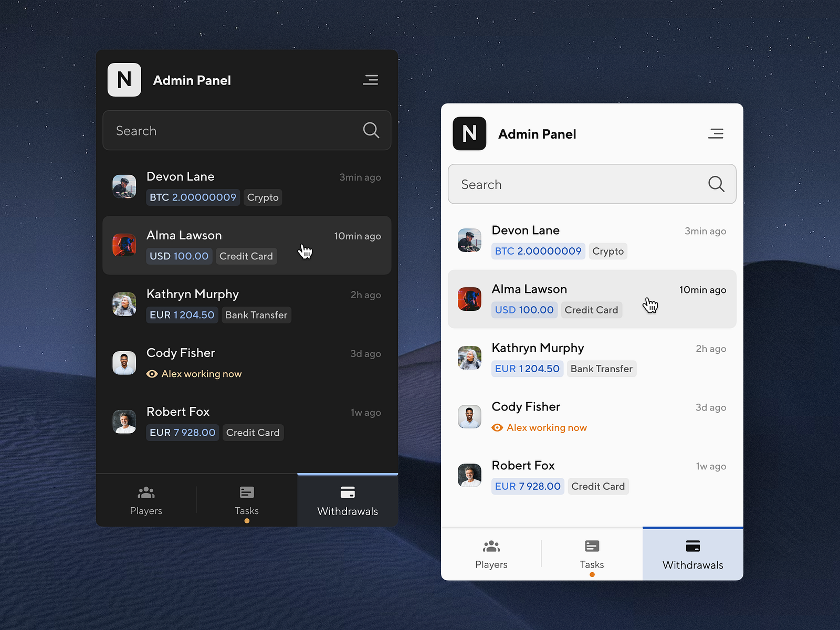Screen dimensions: 840x630
Task: Click the Withdrawals card icon in dark panel
Action: [347, 492]
